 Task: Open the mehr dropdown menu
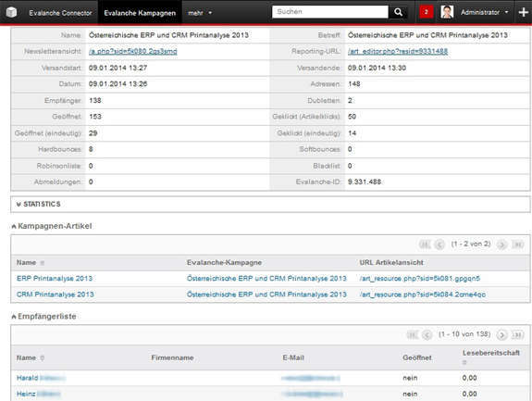coord(200,13)
